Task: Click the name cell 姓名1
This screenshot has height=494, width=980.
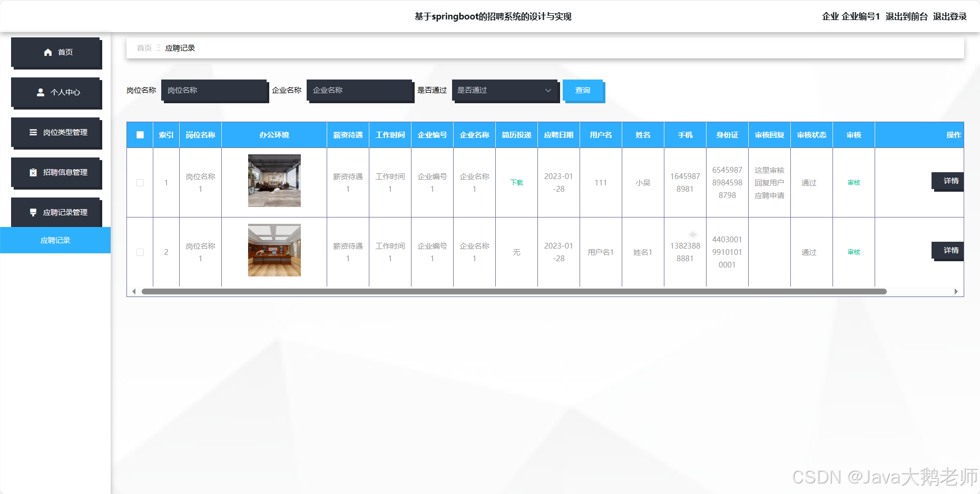Action: (x=643, y=252)
